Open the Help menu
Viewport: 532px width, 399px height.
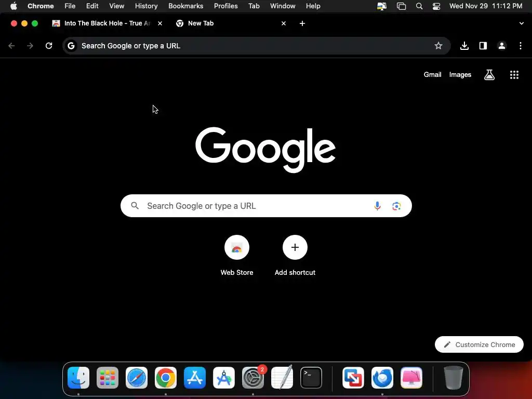pos(313,6)
